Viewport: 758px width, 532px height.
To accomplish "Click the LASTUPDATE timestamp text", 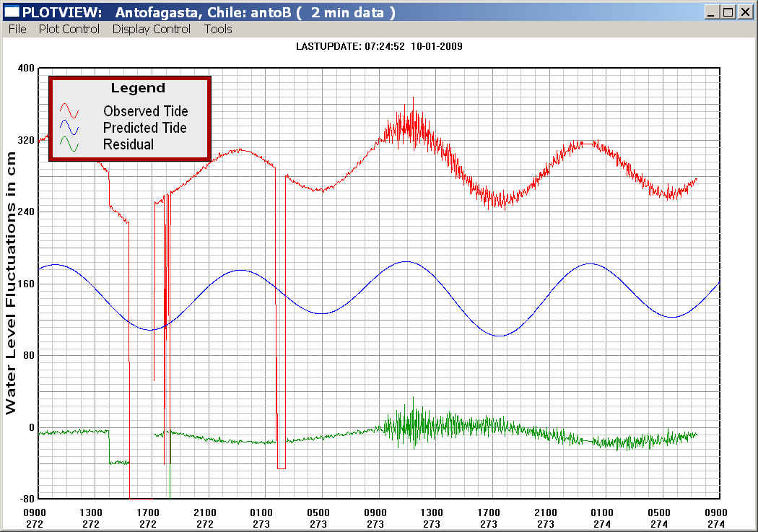I will (379, 46).
